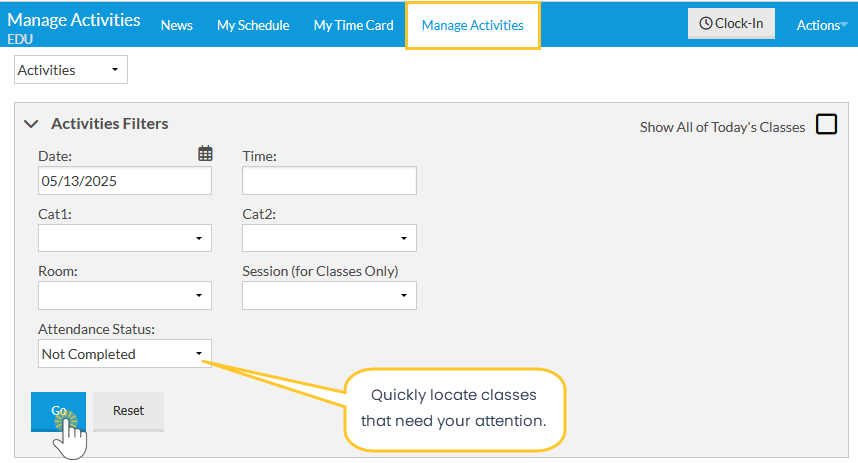This screenshot has width=858, height=463.
Task: Open the Cat2 dropdown
Action: pos(329,238)
